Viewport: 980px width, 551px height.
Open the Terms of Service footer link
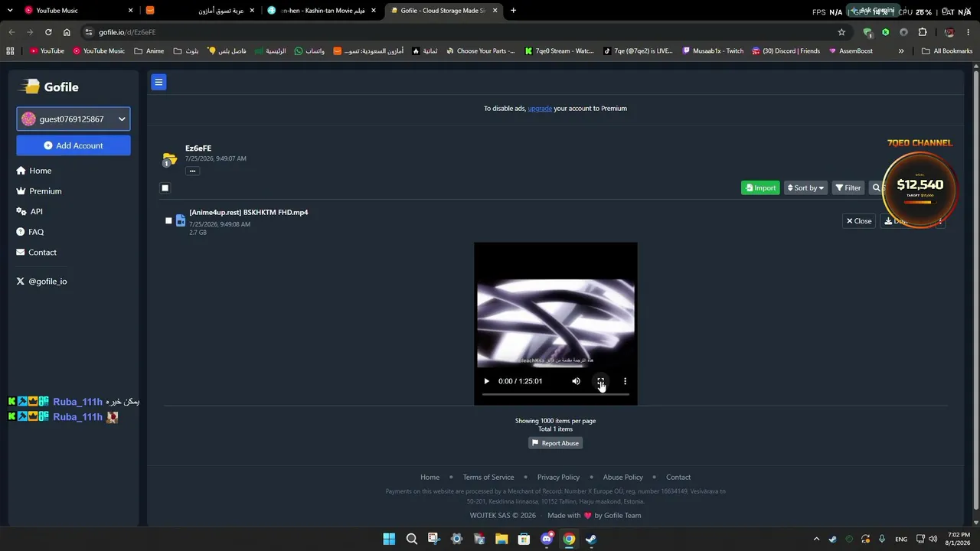pos(488,478)
